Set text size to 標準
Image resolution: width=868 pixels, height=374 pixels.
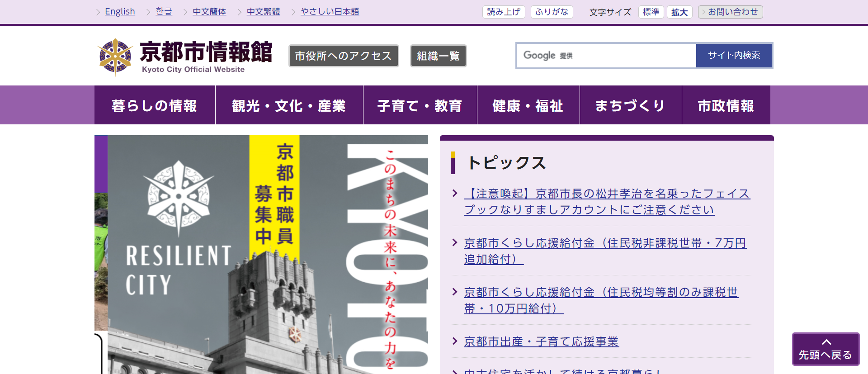(651, 12)
